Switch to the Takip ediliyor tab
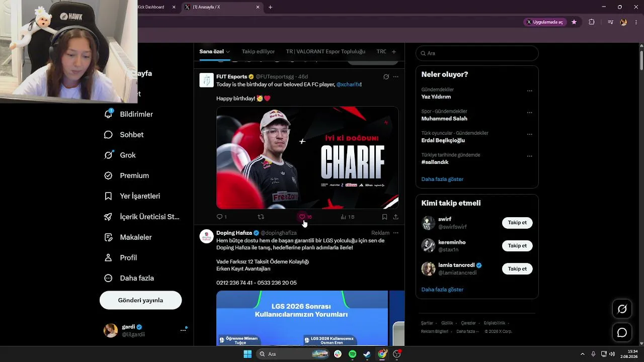The width and height of the screenshot is (644, 362). coord(258,51)
